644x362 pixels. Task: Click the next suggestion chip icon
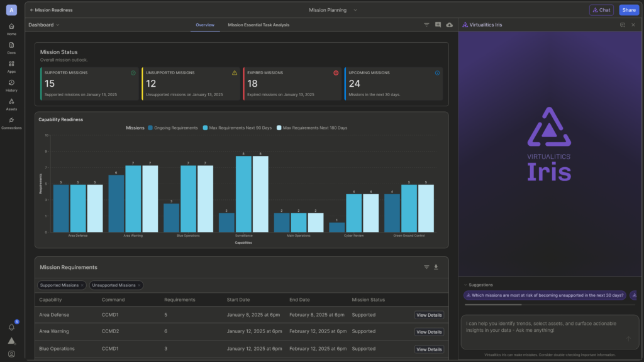click(x=634, y=295)
